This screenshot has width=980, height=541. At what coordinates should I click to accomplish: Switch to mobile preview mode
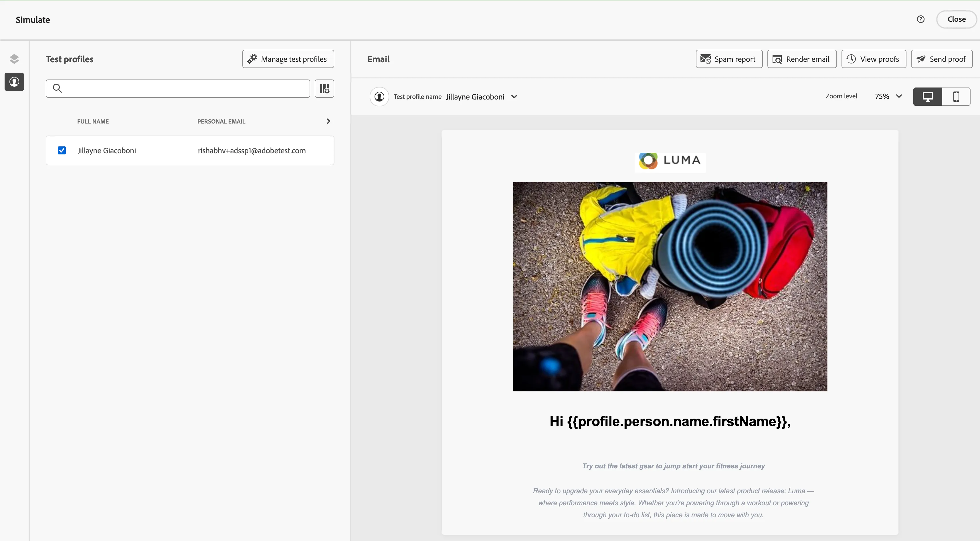point(956,97)
